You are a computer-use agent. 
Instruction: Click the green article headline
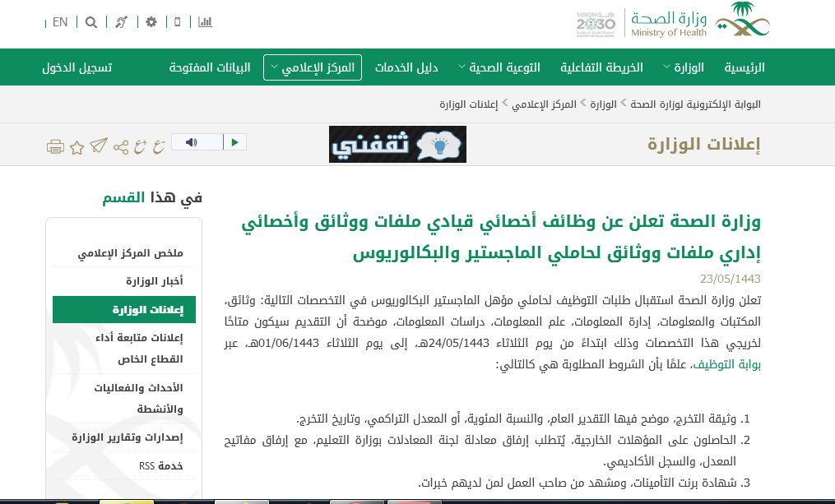[501, 238]
